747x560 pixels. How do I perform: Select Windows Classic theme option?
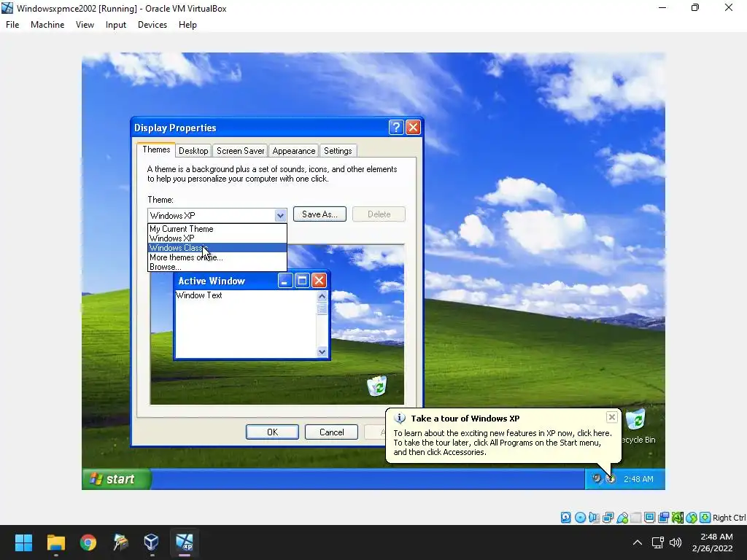tap(217, 248)
